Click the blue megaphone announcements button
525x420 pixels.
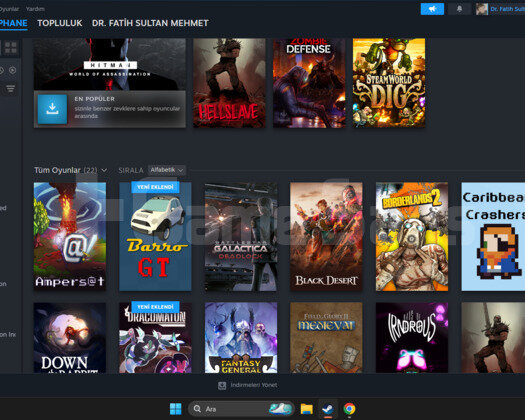pyautogui.click(x=432, y=9)
